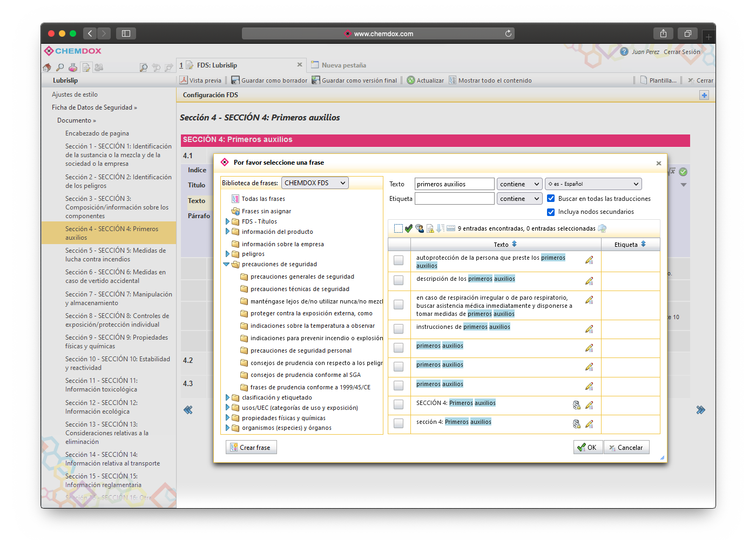The width and height of the screenshot is (756, 540).
Task: Click the 'Plantilla...' button
Action: pos(658,80)
